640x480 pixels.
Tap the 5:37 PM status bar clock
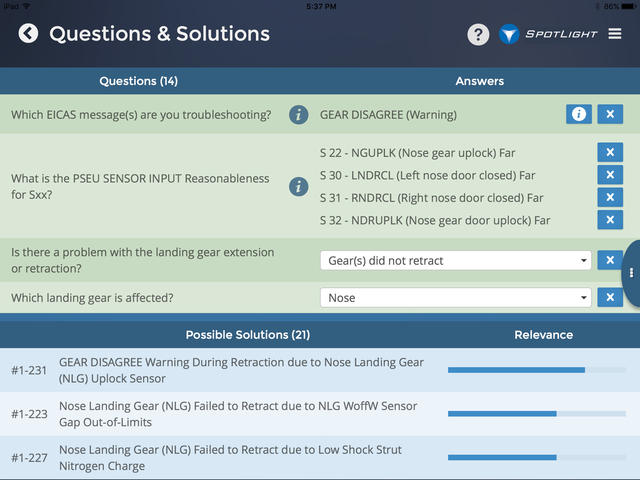coord(321,7)
